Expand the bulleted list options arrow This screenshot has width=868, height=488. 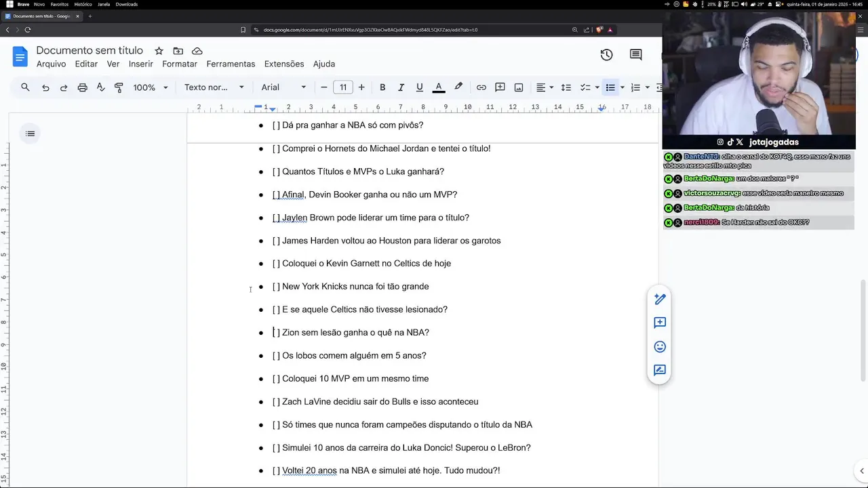622,87
